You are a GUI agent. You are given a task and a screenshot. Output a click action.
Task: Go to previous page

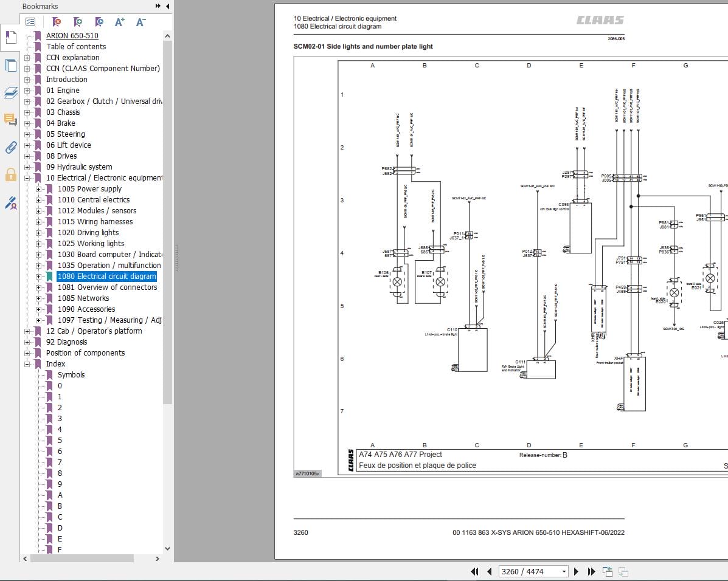click(x=490, y=572)
